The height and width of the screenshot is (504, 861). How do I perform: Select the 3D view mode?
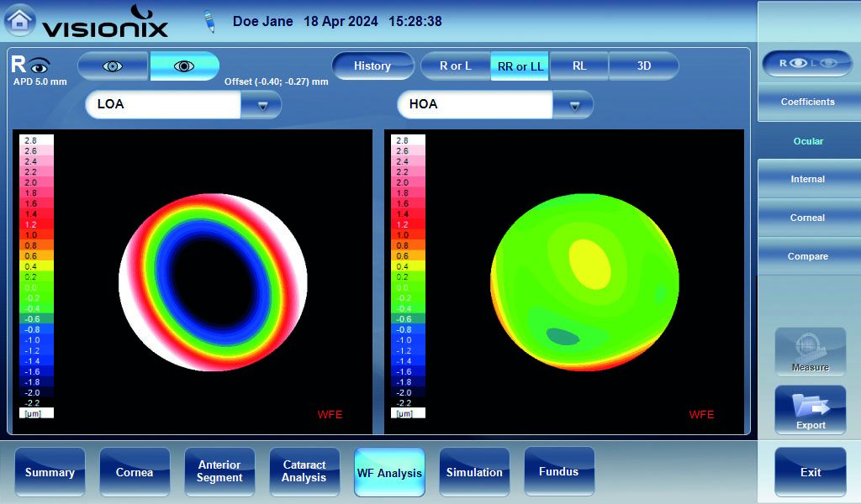tap(643, 66)
